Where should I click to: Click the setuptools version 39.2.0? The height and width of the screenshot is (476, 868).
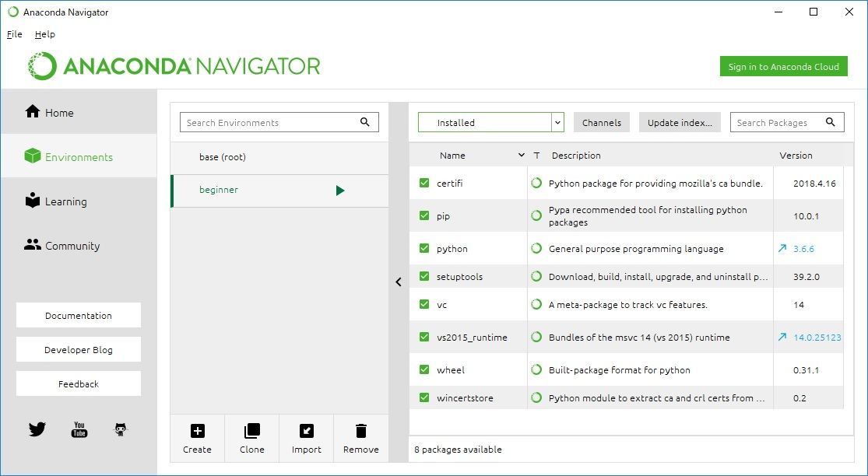pyautogui.click(x=806, y=276)
